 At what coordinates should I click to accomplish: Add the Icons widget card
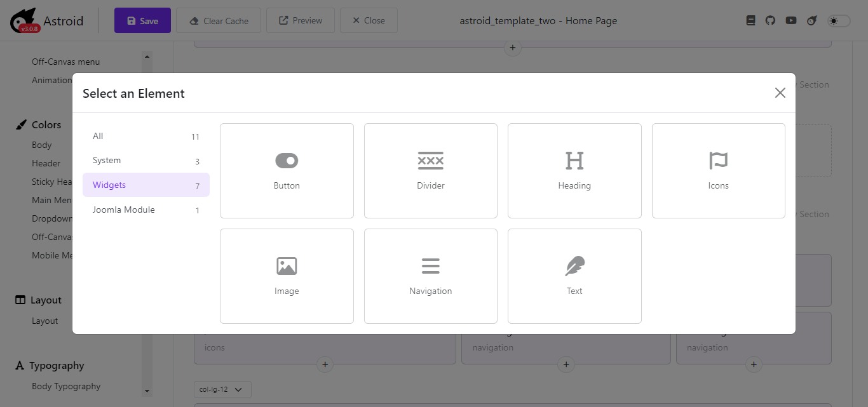[x=719, y=171]
